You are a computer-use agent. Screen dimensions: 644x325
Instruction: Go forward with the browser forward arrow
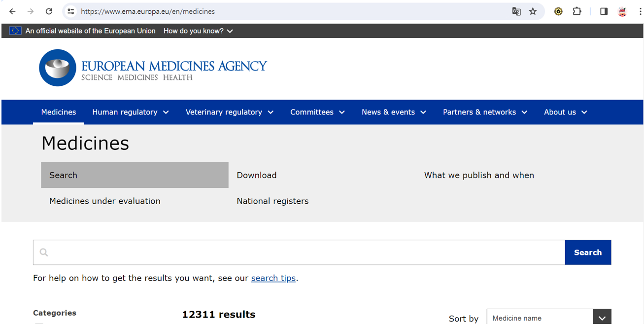(x=31, y=11)
